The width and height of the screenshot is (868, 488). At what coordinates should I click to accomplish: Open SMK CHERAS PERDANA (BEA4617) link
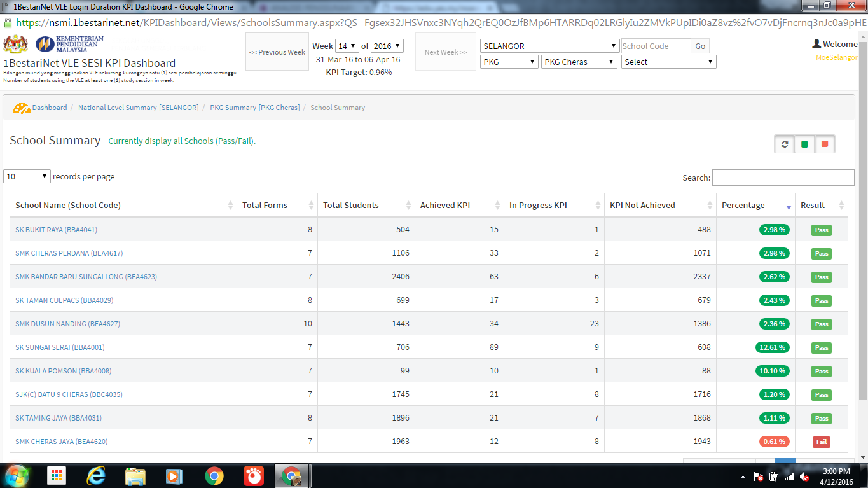(x=69, y=253)
